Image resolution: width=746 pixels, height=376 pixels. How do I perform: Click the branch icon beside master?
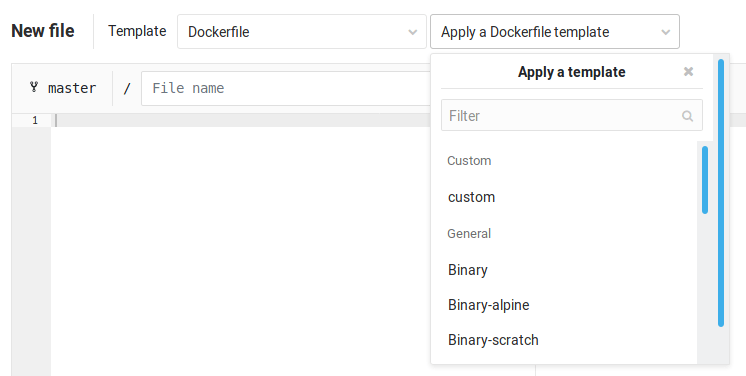[x=34, y=87]
